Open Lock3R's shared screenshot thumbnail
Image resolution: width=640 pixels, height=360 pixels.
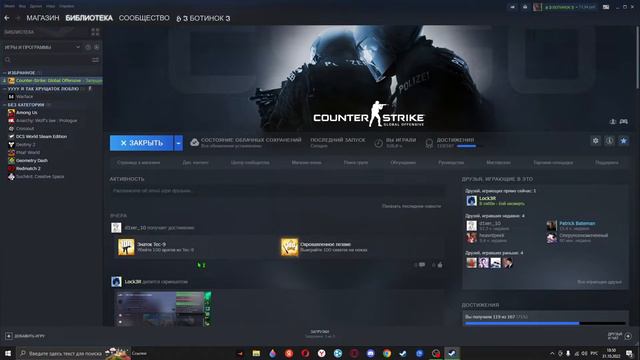click(163, 309)
